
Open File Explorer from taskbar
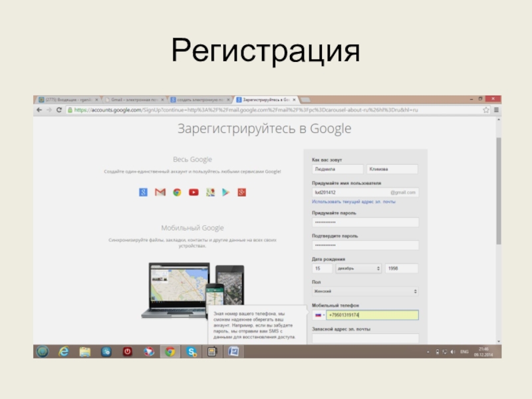[85, 352]
